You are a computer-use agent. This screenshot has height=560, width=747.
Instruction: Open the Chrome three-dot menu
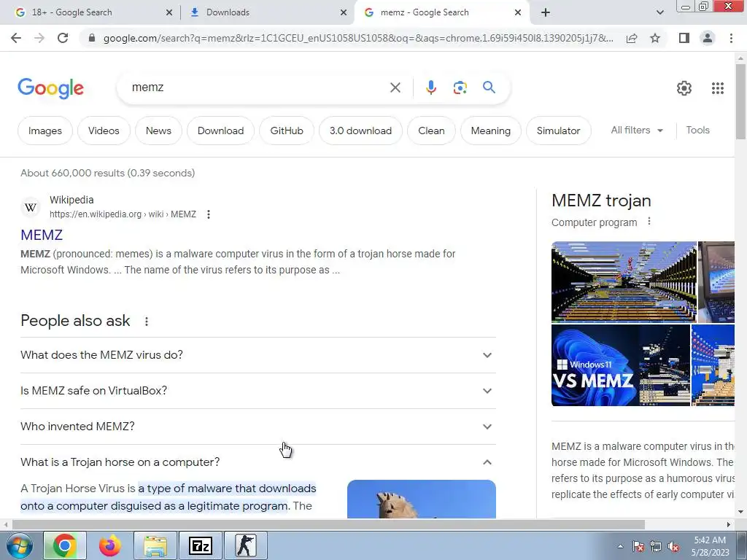coord(731,38)
